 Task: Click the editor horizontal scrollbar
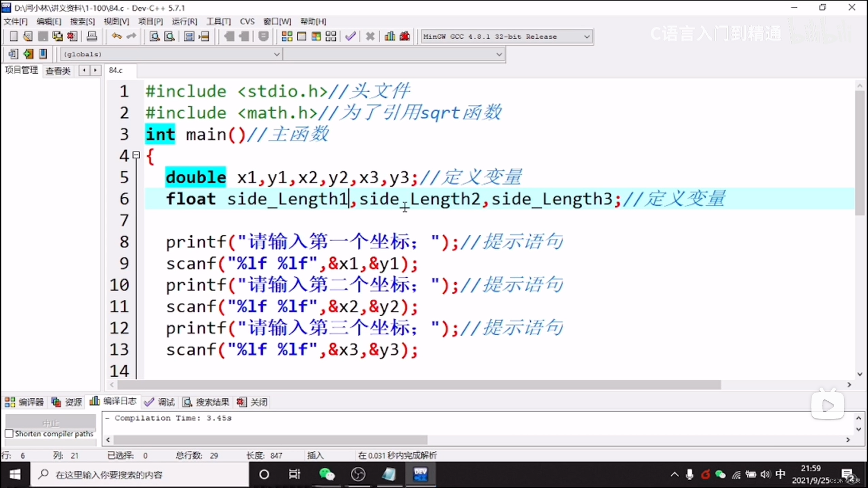pos(419,385)
